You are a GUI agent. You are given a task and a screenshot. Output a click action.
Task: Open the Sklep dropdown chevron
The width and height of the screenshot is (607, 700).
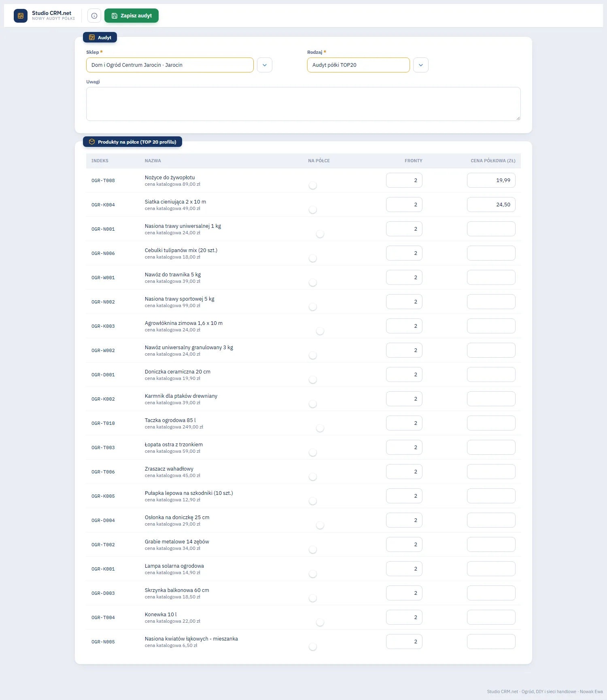click(265, 65)
